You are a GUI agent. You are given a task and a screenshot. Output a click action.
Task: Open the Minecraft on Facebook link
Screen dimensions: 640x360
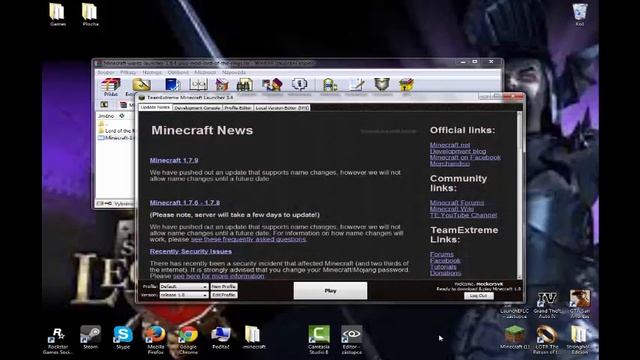465,157
